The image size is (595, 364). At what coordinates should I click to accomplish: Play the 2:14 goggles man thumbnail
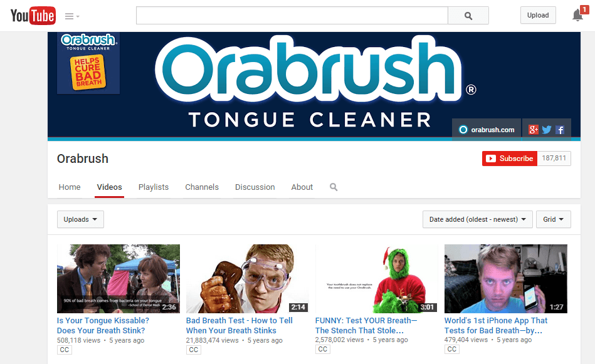tap(248, 279)
